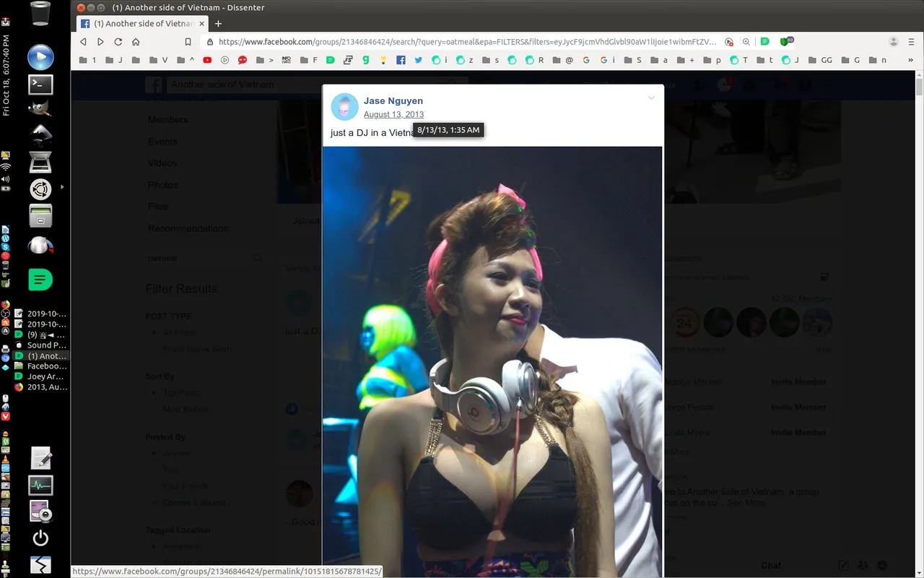
Task: Open the browser profile avatar icon
Action: [894, 42]
